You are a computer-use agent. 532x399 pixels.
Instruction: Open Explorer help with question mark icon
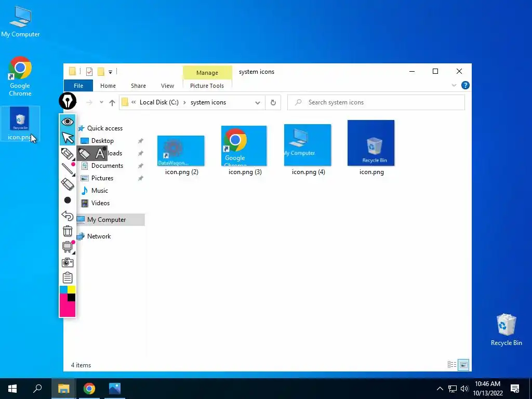coord(465,86)
